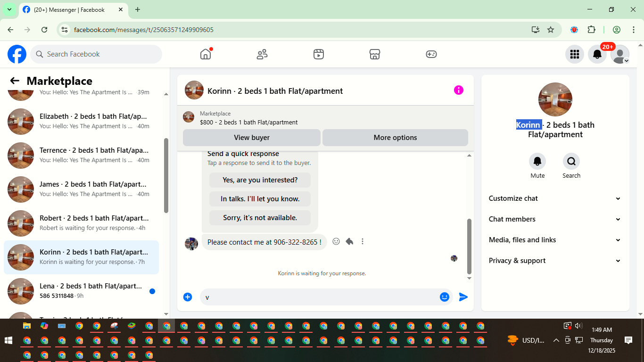Send quick reply 'In talks. I'll let you know.'
This screenshot has width=644, height=362.
click(260, 199)
